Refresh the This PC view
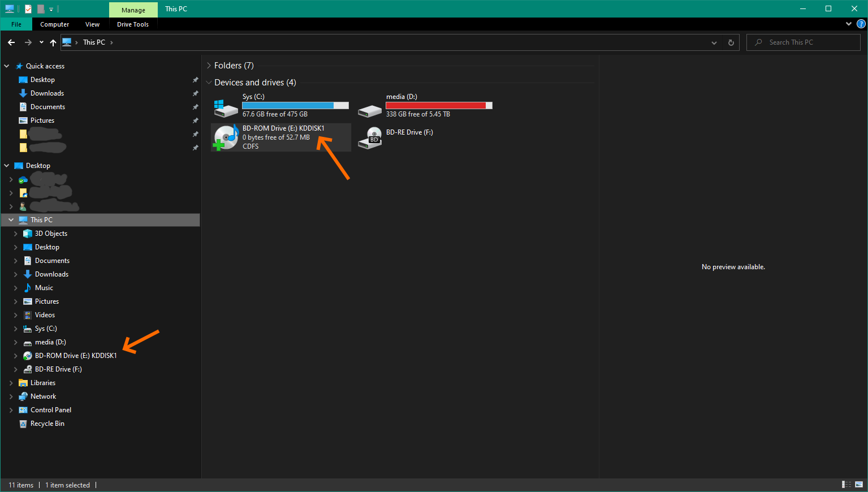Image resolution: width=868 pixels, height=492 pixels. coord(731,42)
